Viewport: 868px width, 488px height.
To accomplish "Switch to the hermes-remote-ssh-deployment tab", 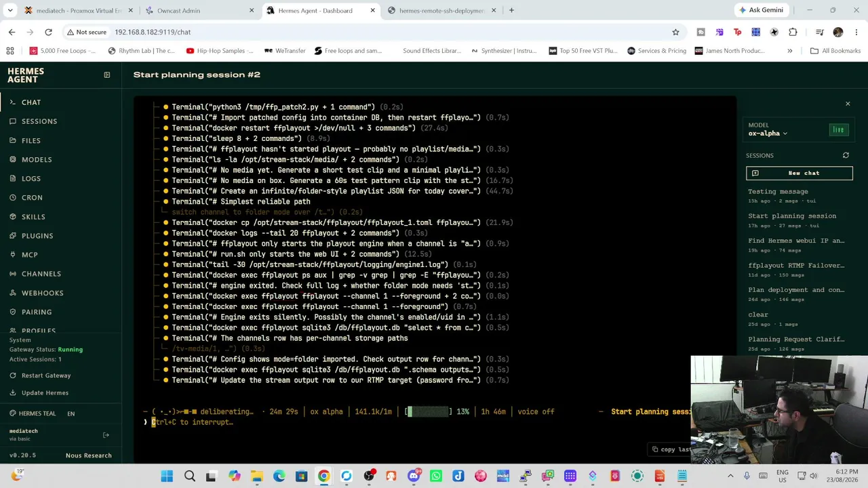I will [441, 10].
